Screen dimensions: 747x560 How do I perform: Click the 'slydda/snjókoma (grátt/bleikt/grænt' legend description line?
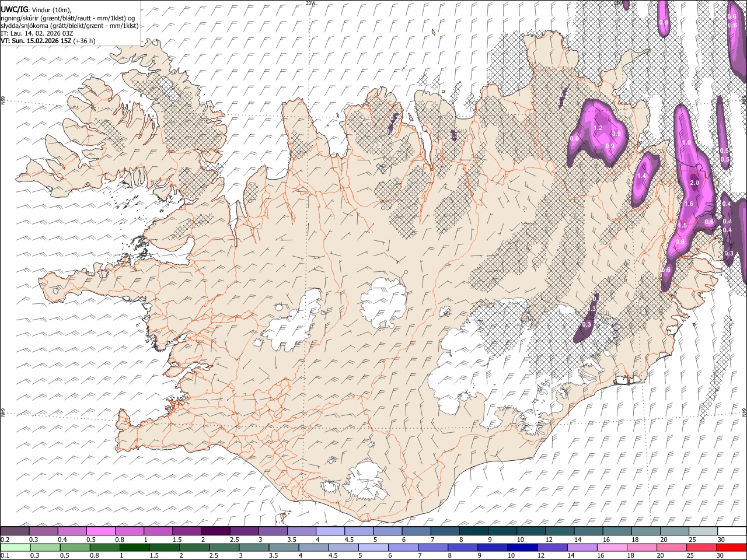(x=69, y=26)
